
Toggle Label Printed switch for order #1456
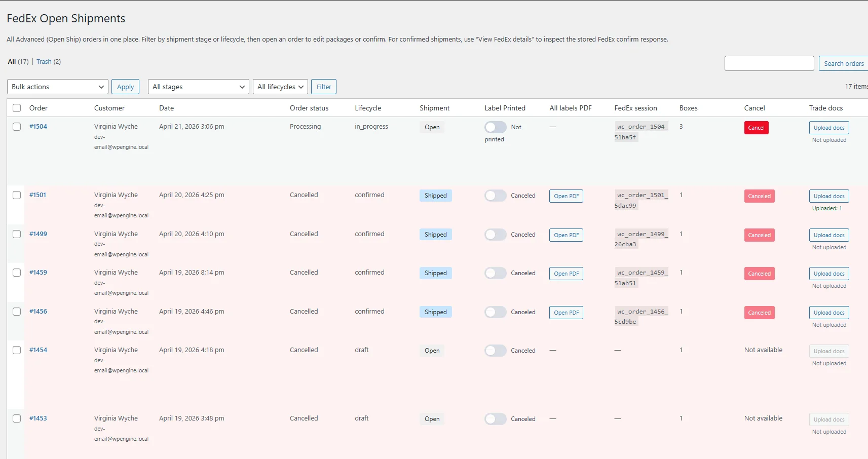click(x=495, y=312)
